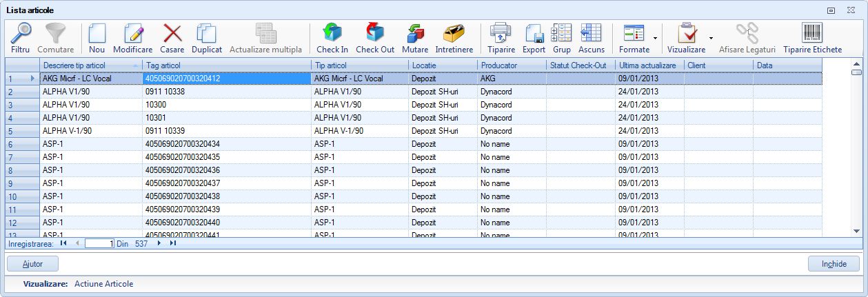The height and width of the screenshot is (297, 868).
Task: Click the vertical scrollbar down arrow
Action: (856, 231)
